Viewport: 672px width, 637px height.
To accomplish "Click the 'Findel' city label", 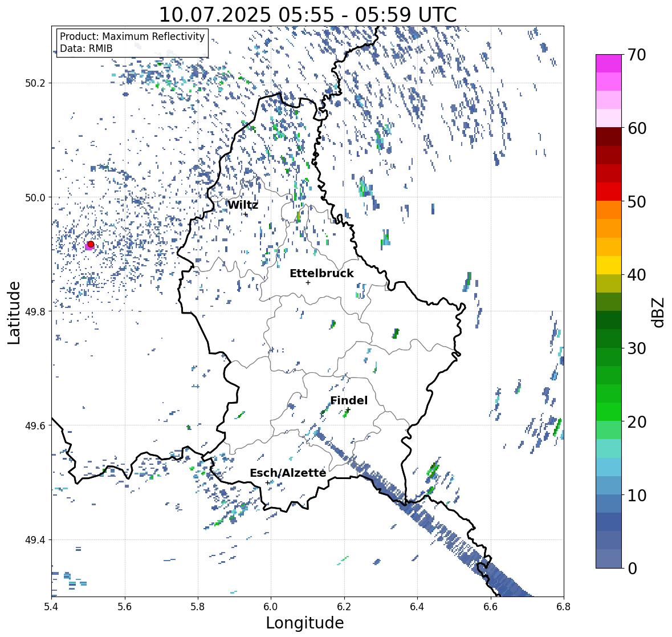I will pyautogui.click(x=349, y=400).
